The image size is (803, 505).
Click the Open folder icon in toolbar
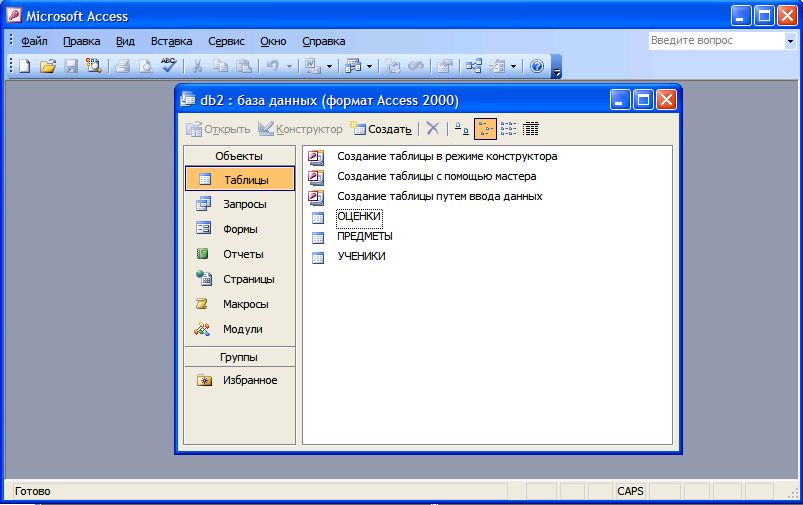(47, 66)
